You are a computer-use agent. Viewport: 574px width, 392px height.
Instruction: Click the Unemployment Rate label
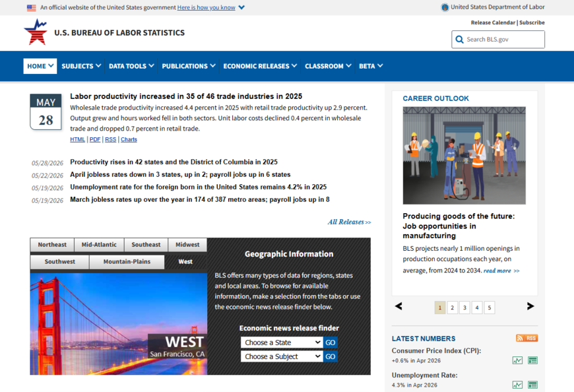pos(425,375)
